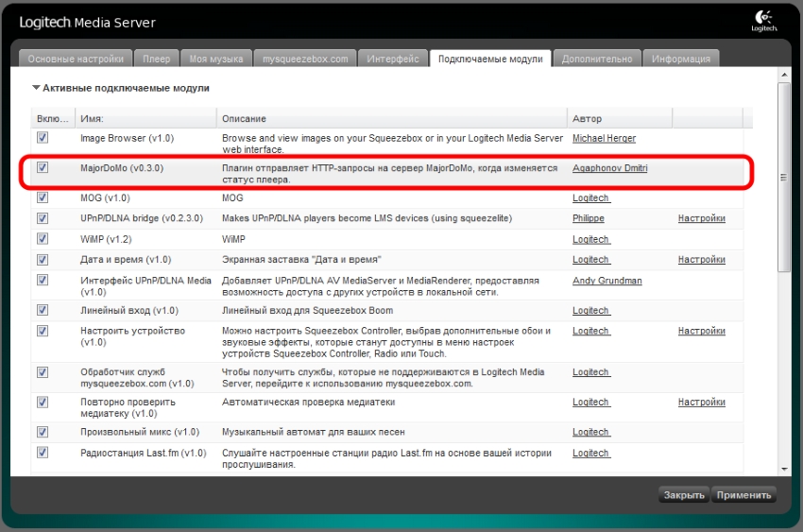Screen dimensions: 803x532
Task: Disable the Image Browser plugin checkbox
Action: click(43, 138)
